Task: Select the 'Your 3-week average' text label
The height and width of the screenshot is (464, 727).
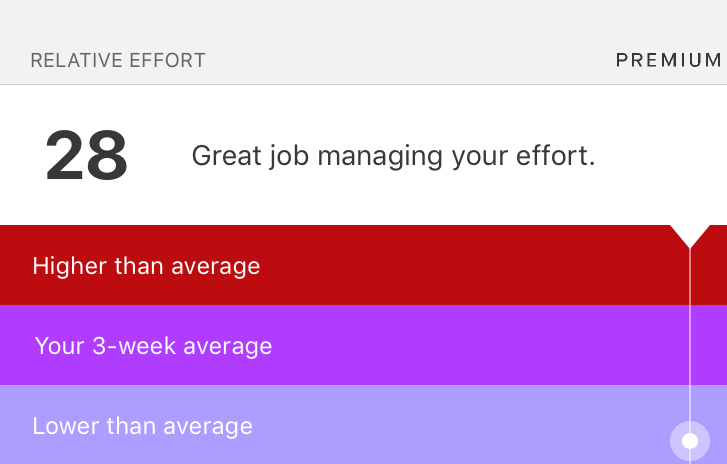Action: coord(153,346)
